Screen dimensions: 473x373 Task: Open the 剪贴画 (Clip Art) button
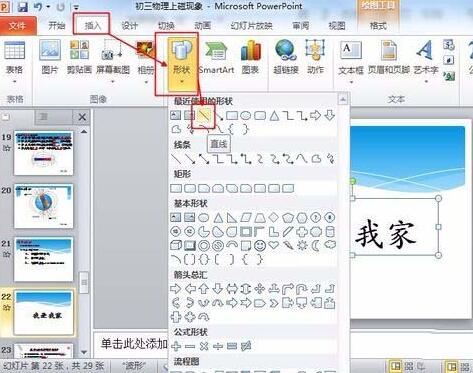click(79, 57)
